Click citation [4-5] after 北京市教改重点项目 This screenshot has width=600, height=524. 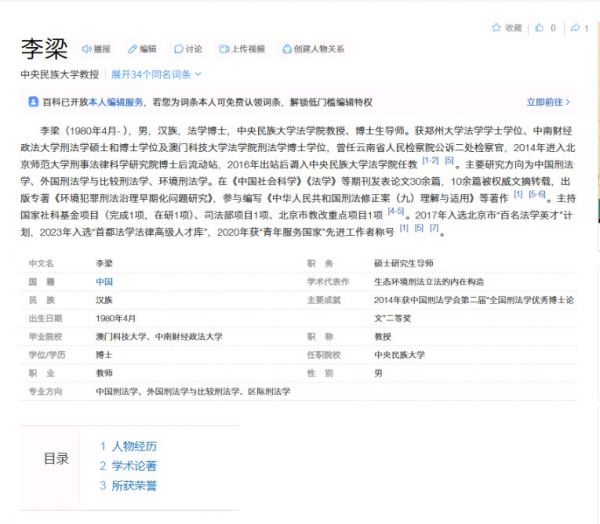point(396,211)
